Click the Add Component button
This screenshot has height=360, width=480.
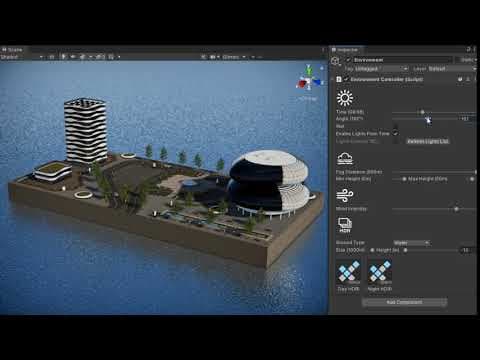404,302
